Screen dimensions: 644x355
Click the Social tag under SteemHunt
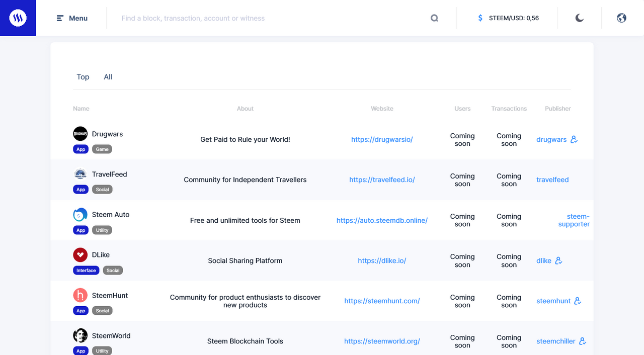point(102,311)
